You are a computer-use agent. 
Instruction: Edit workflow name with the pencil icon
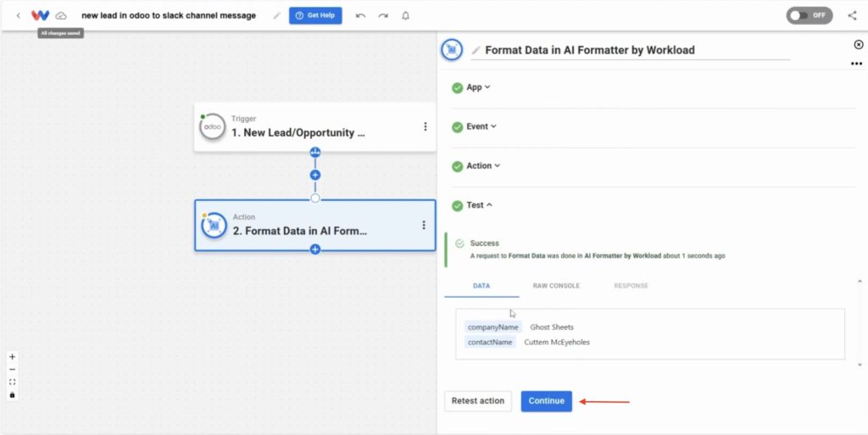click(x=277, y=15)
